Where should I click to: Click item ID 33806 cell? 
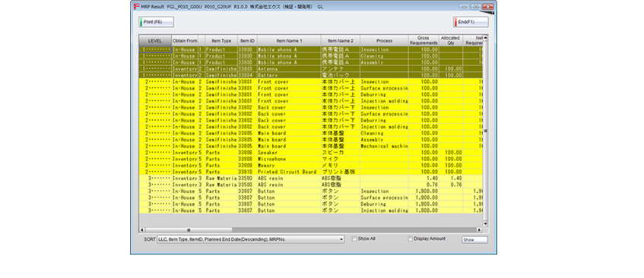tap(247, 152)
